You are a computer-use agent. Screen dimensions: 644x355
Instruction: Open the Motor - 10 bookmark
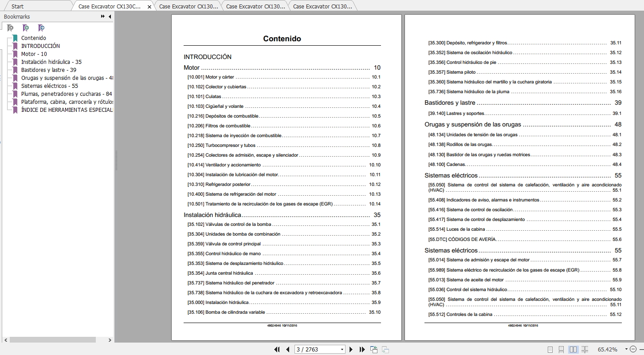[34, 54]
